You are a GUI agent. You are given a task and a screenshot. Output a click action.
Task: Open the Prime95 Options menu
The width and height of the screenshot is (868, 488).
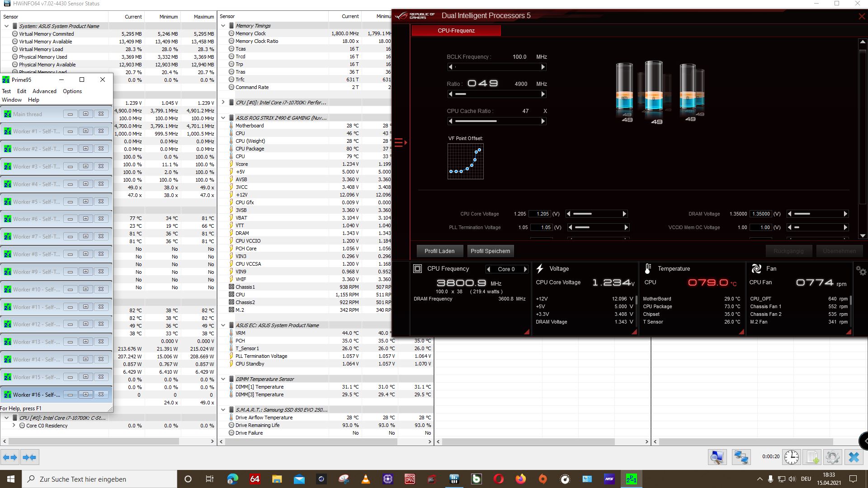(72, 91)
